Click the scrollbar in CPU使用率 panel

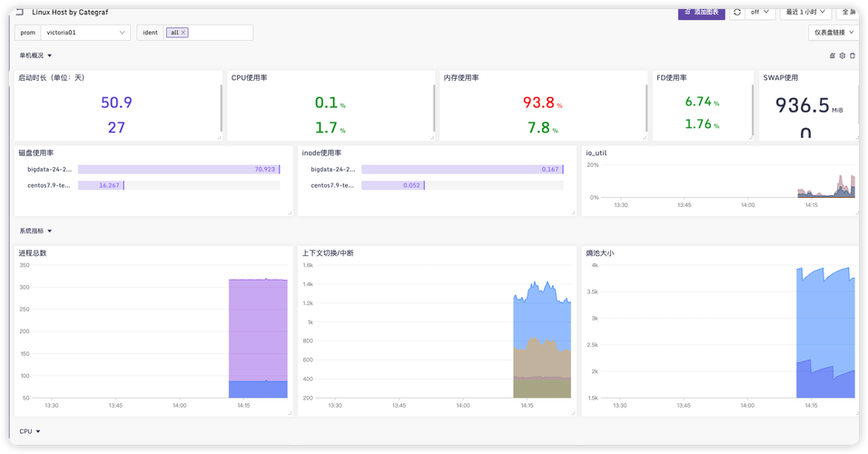pos(433,108)
